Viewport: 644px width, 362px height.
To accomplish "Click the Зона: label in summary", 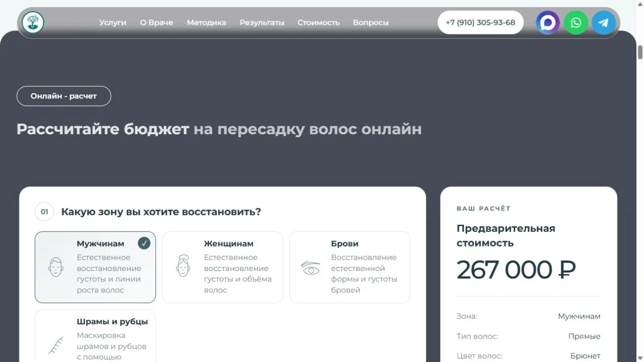I will coord(467,316).
